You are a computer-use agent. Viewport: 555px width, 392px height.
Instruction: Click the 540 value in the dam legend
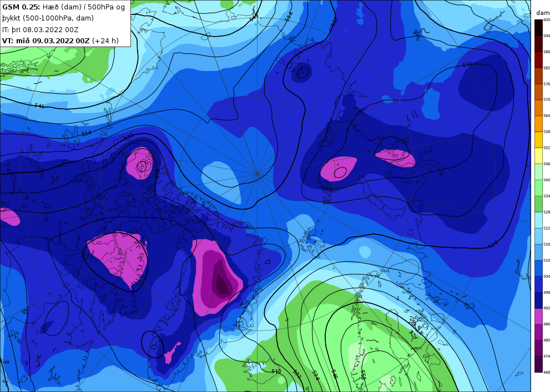point(547,180)
